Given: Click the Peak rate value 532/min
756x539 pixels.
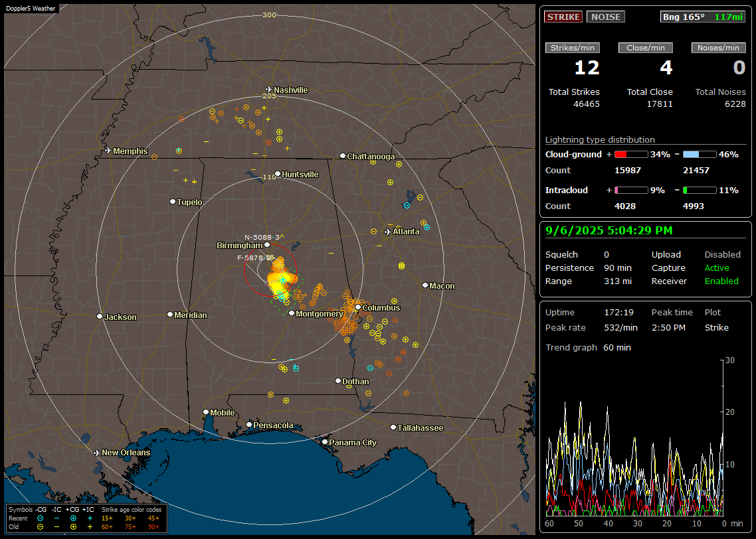Looking at the screenshot, I should pyautogui.click(x=620, y=328).
